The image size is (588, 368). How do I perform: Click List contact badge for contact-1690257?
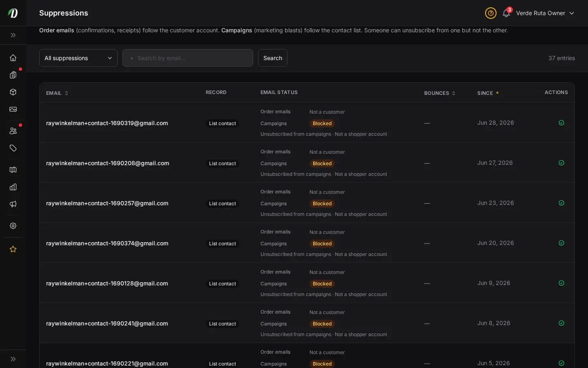click(223, 204)
